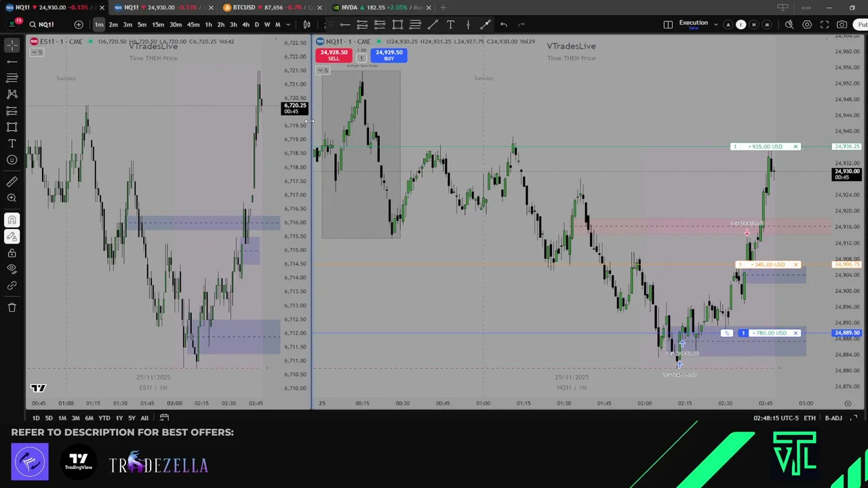Take a chart snapshot with camera icon
868x488 pixels.
(842, 25)
